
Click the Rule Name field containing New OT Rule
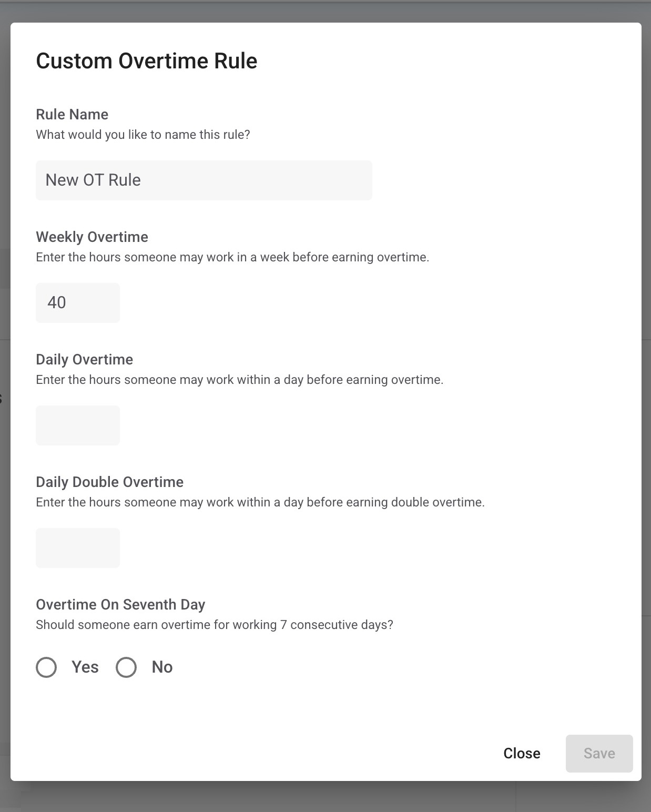pos(204,180)
